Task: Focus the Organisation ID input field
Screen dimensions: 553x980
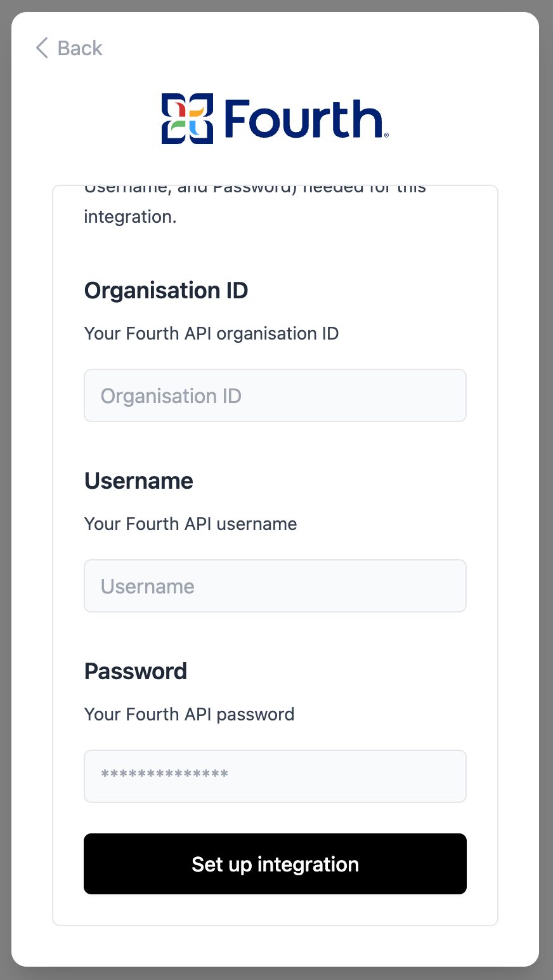Action: (x=275, y=396)
